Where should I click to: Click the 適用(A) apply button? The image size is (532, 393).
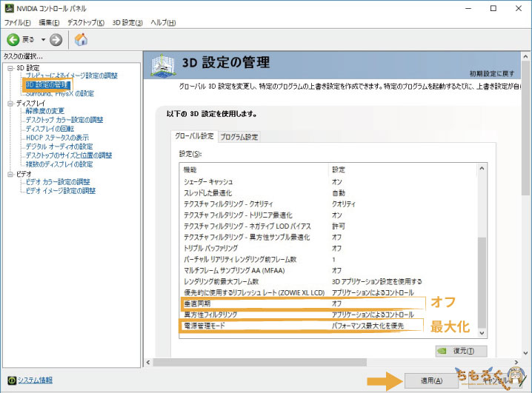tap(431, 381)
